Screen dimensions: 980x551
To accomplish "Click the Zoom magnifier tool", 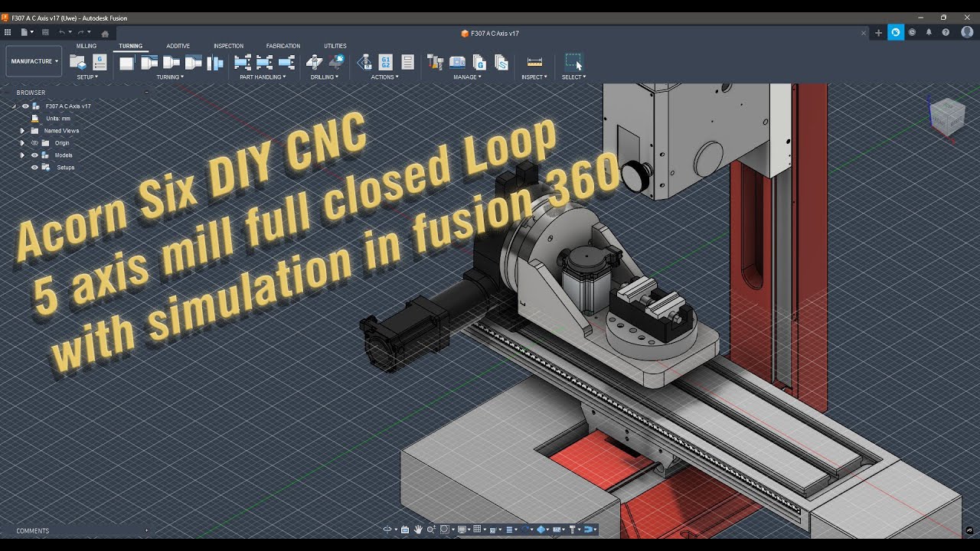I will click(x=431, y=529).
